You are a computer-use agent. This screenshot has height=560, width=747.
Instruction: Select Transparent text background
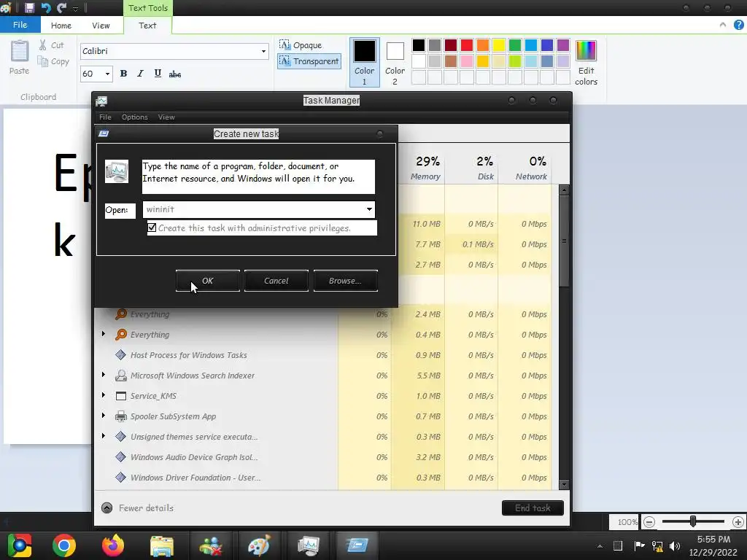click(309, 61)
